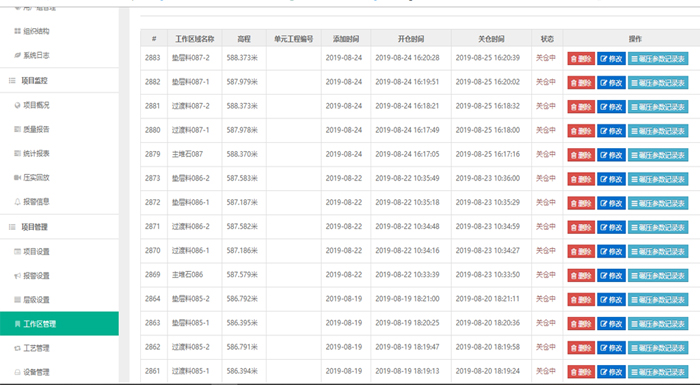Click the 工艺管理 sidebar icon
Image resolution: width=700 pixels, height=385 pixels.
click(x=17, y=348)
